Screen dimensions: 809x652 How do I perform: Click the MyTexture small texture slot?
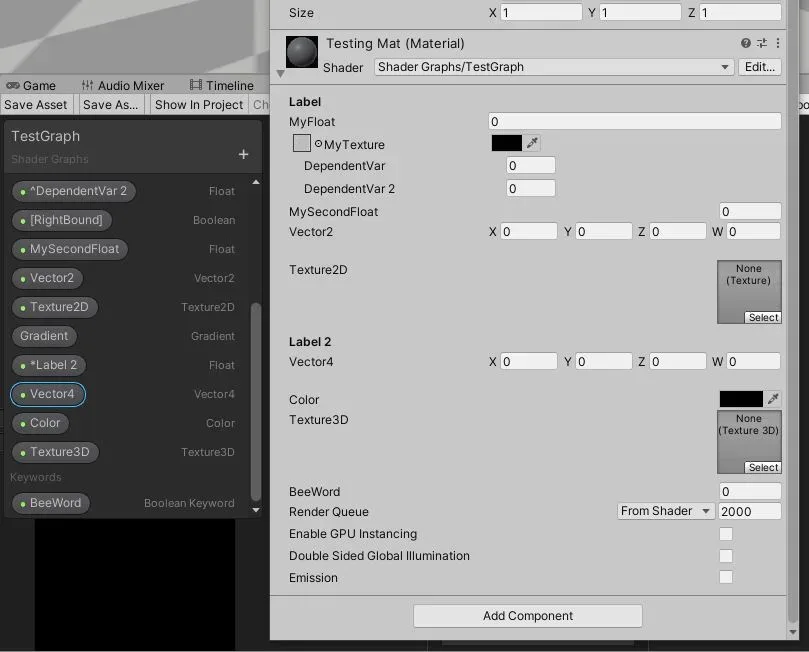[301, 143]
